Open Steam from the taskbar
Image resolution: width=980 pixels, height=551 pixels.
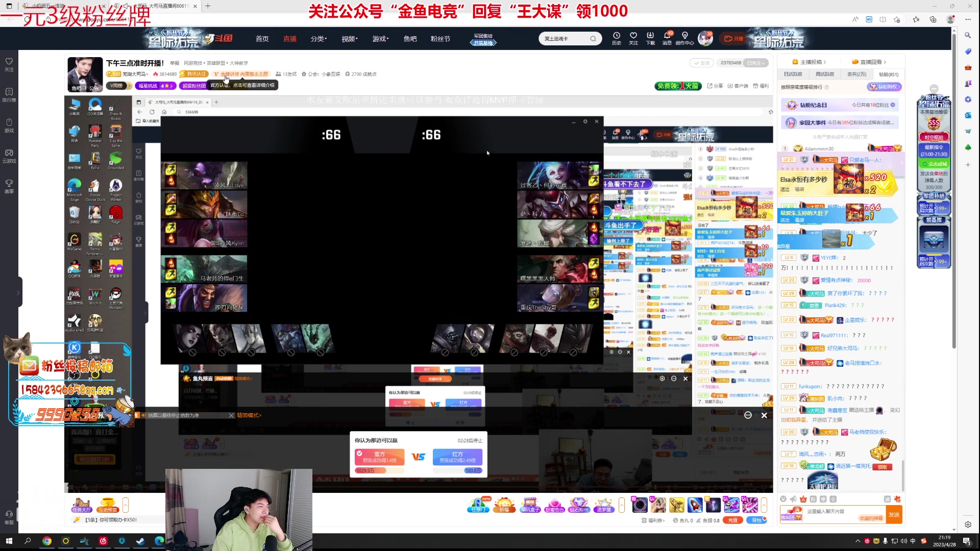click(140, 541)
